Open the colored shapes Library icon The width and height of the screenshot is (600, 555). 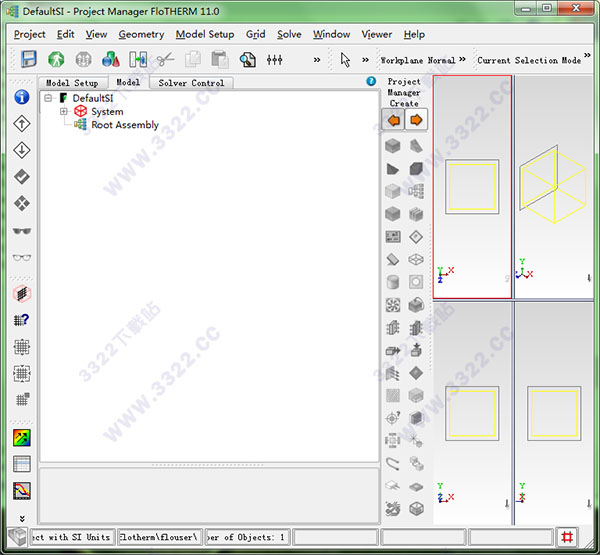[111, 59]
